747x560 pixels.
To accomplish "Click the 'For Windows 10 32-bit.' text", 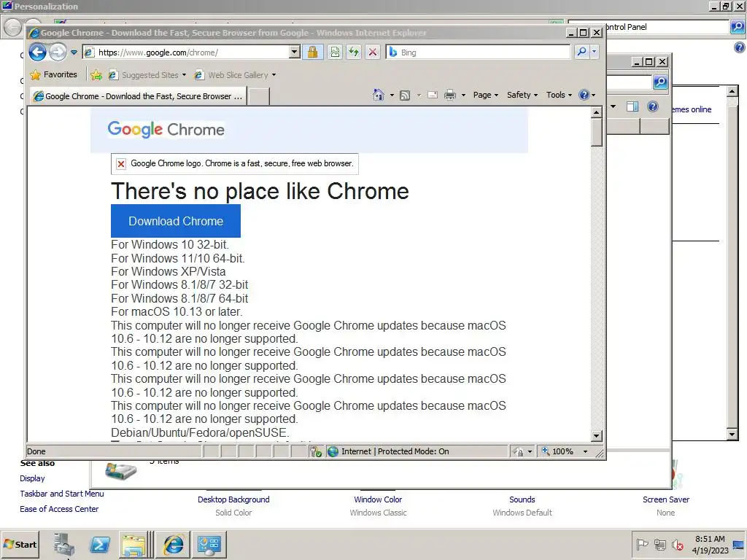I will [x=169, y=244].
